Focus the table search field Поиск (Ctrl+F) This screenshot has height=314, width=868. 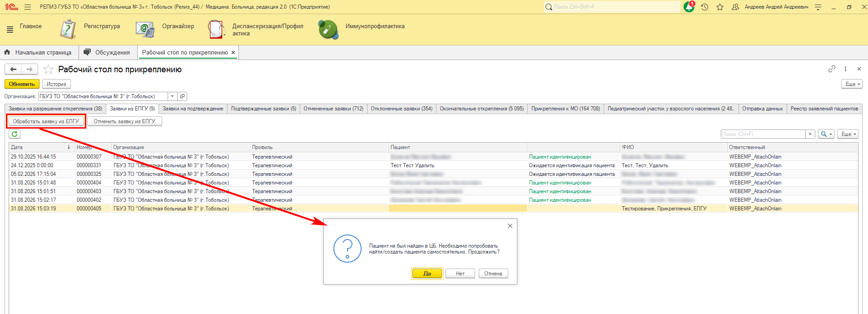click(763, 134)
